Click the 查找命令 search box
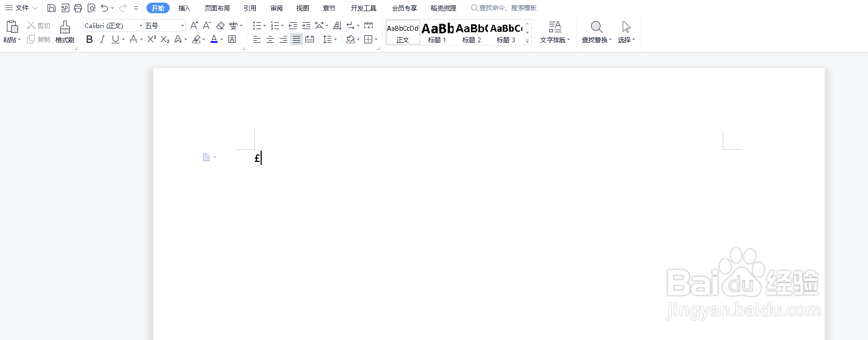868x340 pixels. click(x=504, y=8)
